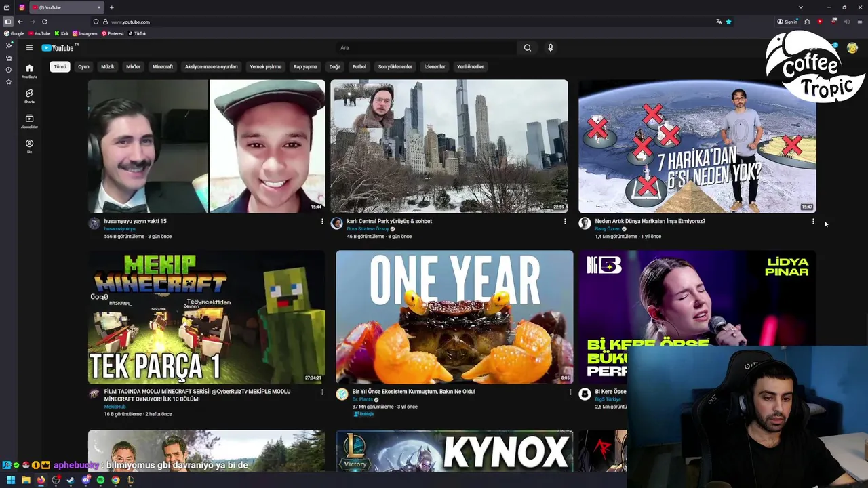Select the İzlenenler filter chip
Viewport: 868px width, 488px height.
point(435,66)
